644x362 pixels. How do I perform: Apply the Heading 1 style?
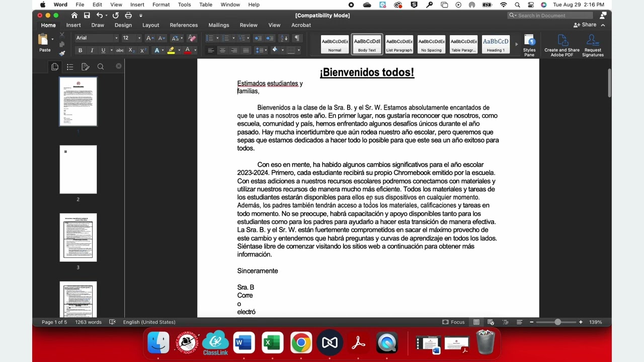[496, 44]
